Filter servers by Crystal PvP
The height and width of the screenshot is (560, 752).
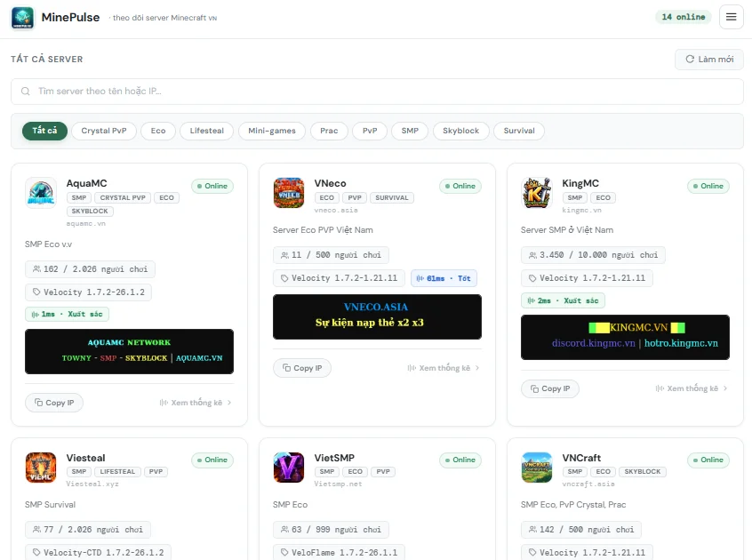(104, 131)
